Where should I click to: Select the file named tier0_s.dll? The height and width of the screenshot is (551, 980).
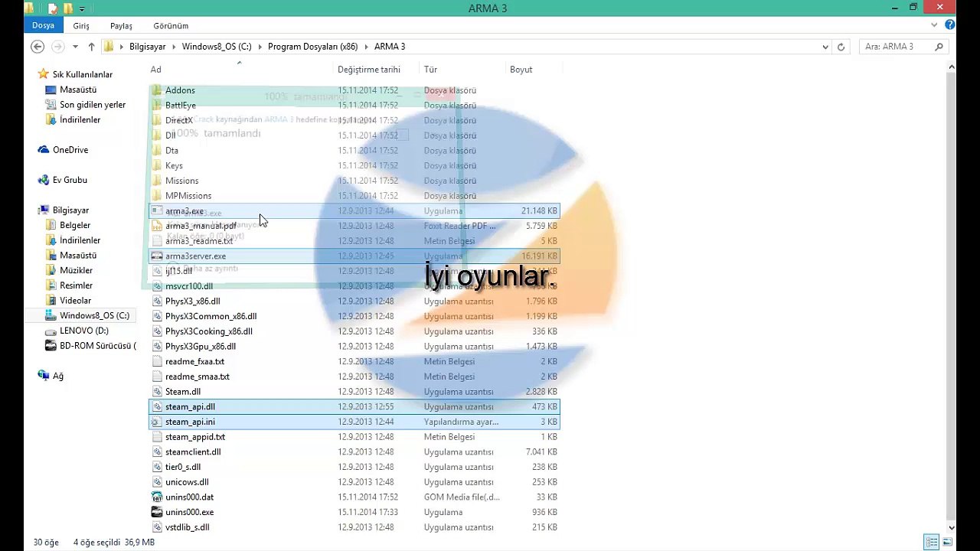click(x=183, y=467)
